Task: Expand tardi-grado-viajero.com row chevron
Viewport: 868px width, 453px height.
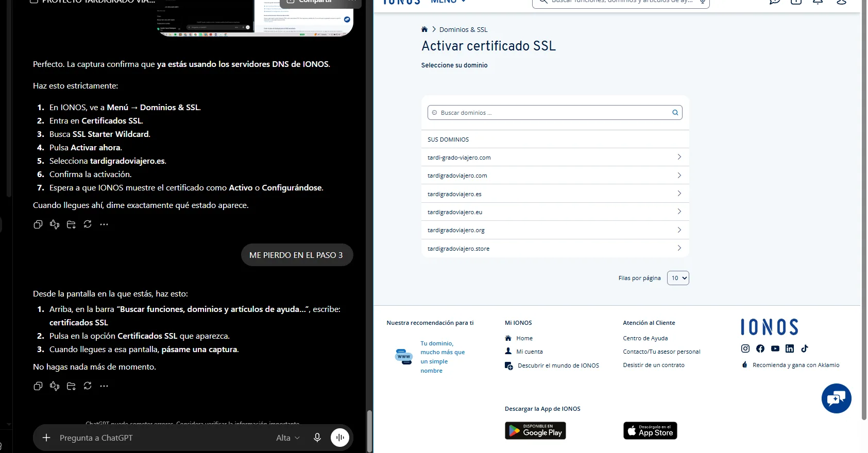Action: (679, 157)
